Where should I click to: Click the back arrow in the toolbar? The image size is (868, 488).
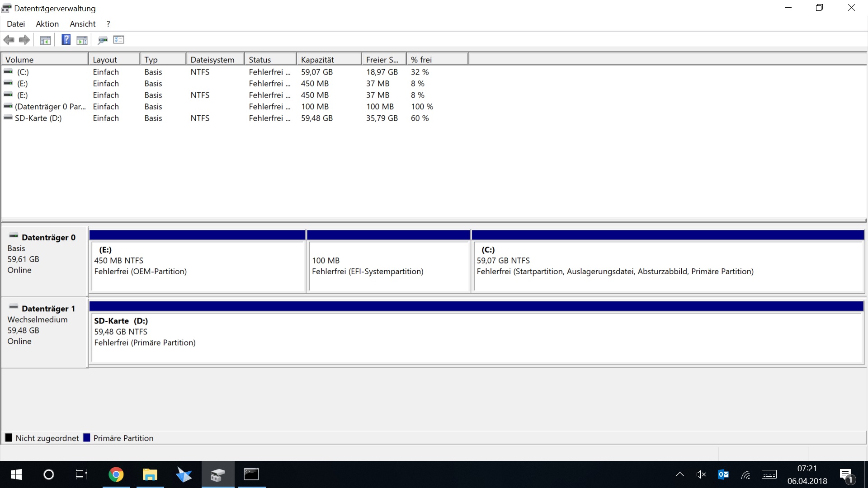pos(9,40)
